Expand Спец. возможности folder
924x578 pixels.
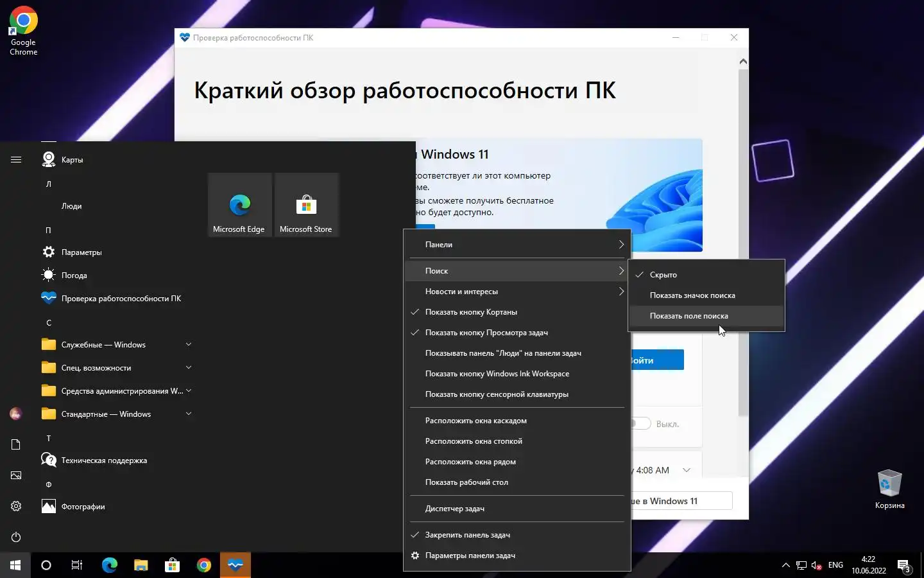click(x=117, y=368)
